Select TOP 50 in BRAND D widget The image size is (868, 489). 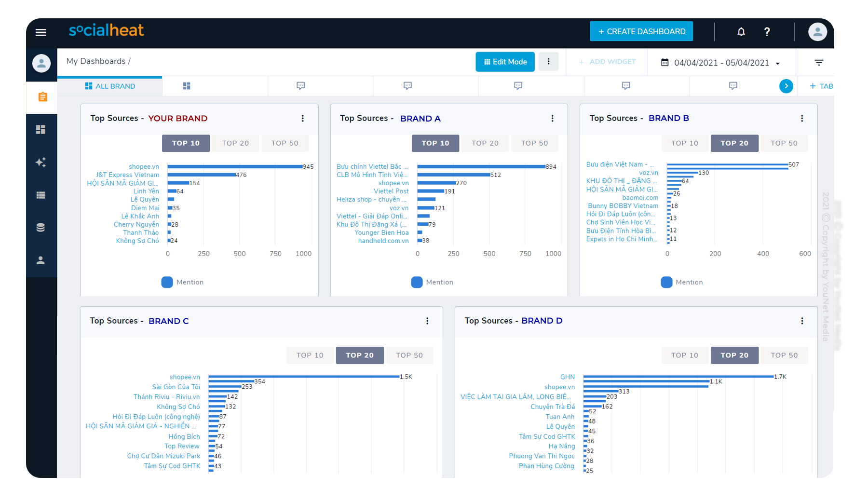click(784, 355)
